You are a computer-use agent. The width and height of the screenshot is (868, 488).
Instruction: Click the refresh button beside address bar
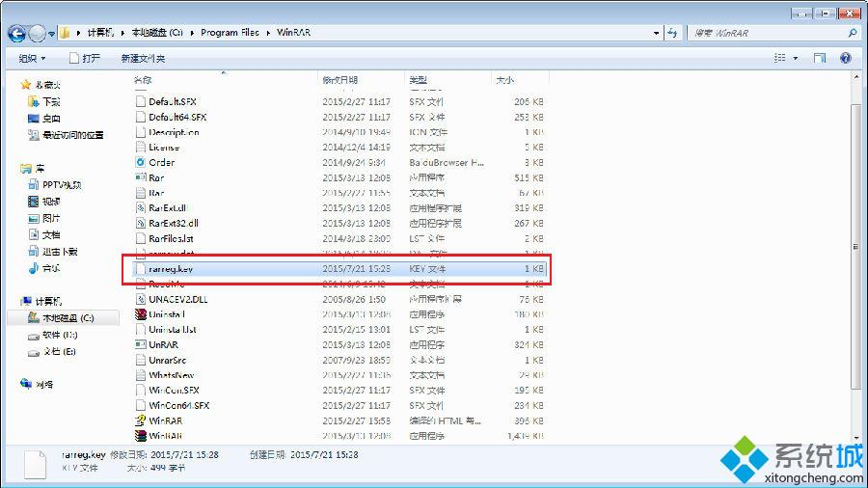point(672,33)
